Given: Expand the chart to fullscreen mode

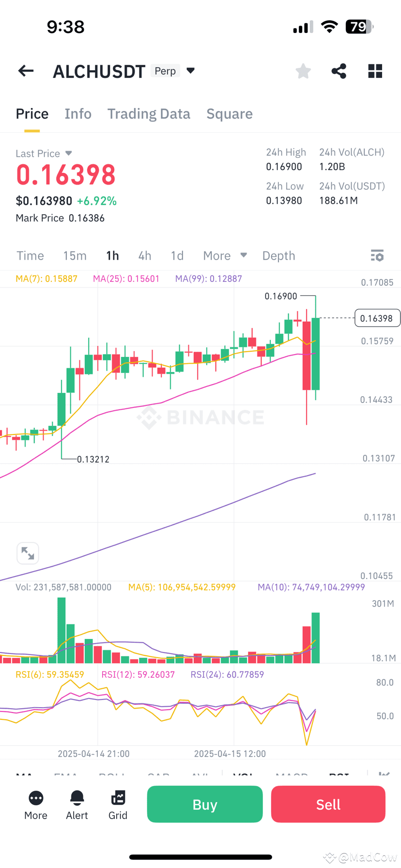Looking at the screenshot, I should pyautogui.click(x=28, y=553).
